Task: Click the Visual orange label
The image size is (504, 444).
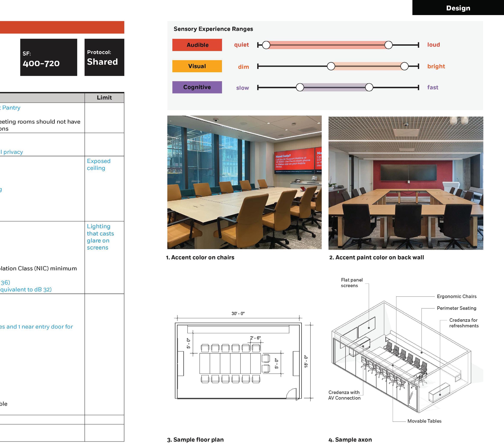Action: click(197, 66)
